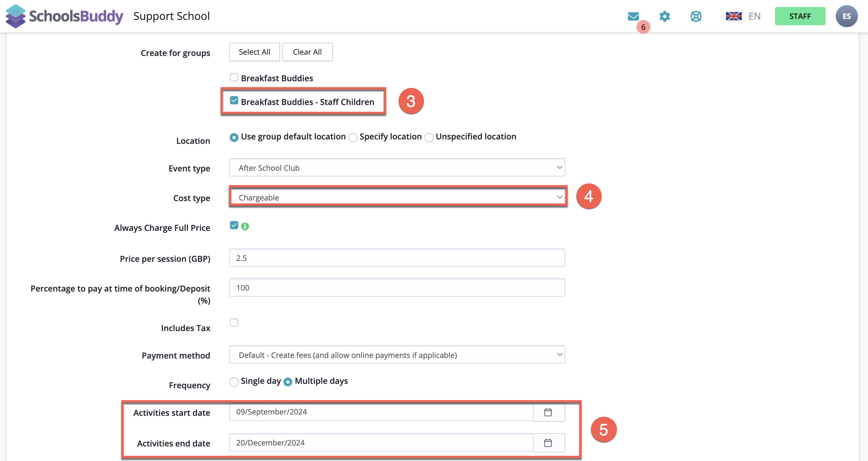The image size is (868, 461).
Task: Open the Payment method dropdown
Action: pyautogui.click(x=397, y=355)
